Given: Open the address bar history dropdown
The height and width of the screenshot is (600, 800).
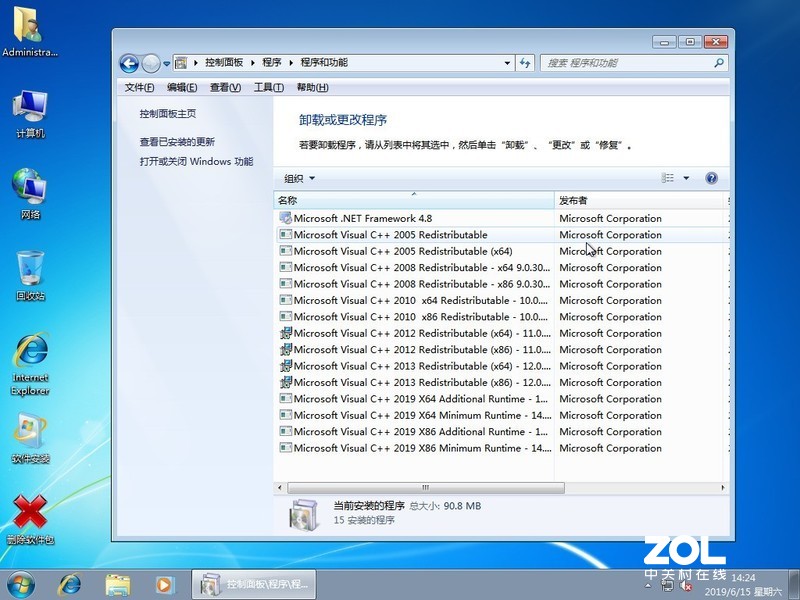Looking at the screenshot, I should point(507,62).
